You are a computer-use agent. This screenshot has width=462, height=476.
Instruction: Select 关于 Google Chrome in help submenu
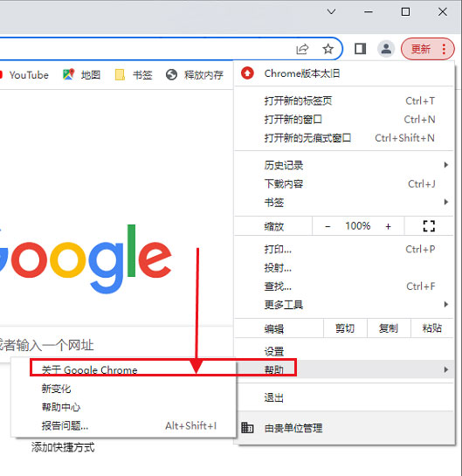click(x=123, y=369)
